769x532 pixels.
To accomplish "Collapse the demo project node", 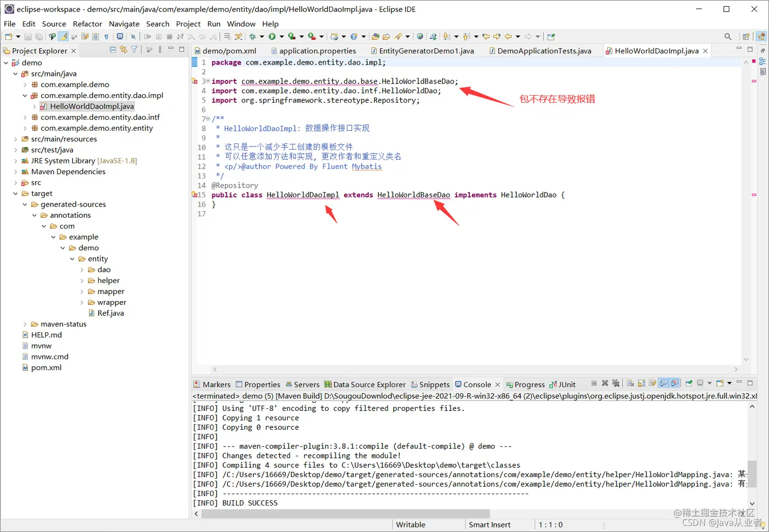I will point(6,63).
